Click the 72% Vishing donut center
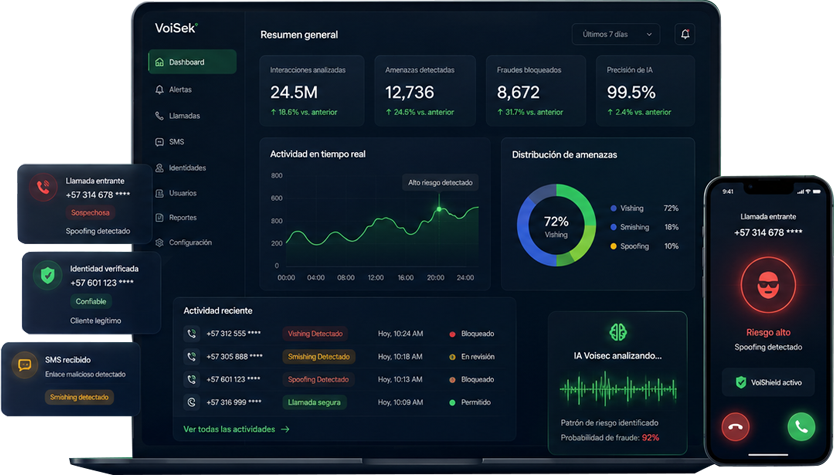 tap(556, 226)
